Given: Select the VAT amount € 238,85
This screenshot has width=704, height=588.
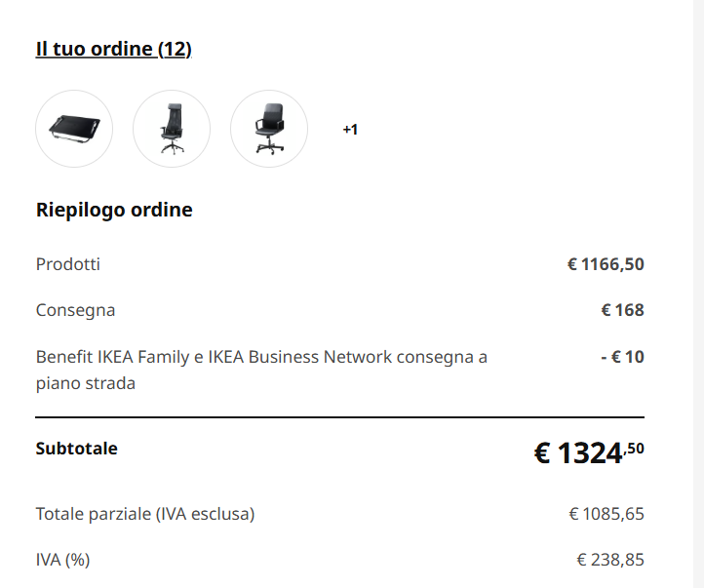Looking at the screenshot, I should (610, 560).
